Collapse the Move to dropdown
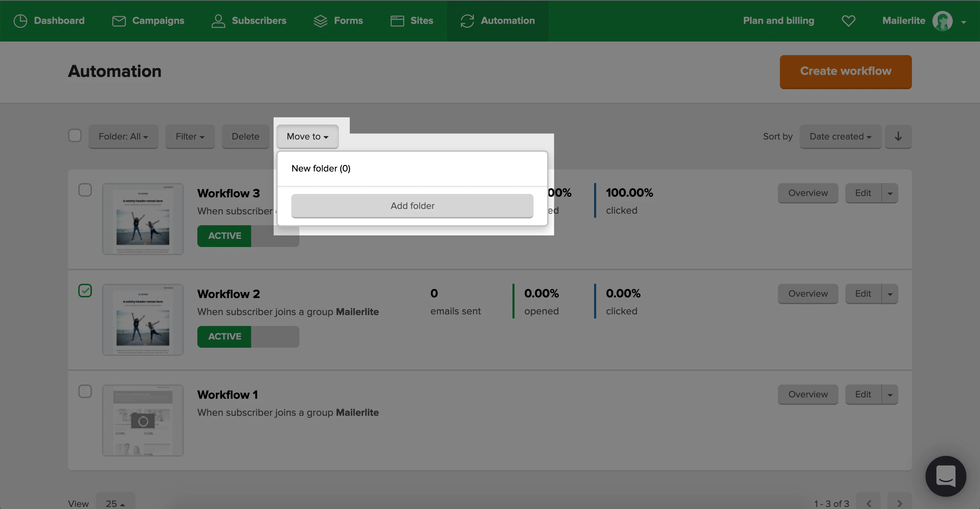This screenshot has width=980, height=509. click(x=307, y=136)
